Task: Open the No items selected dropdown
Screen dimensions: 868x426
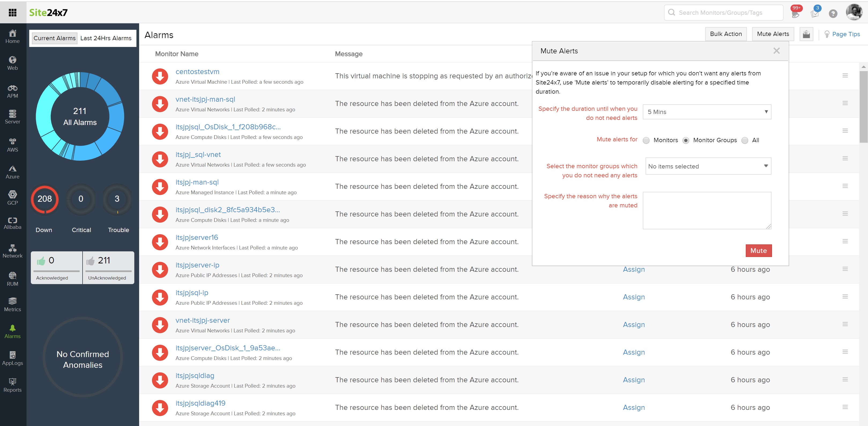Action: pyautogui.click(x=708, y=166)
